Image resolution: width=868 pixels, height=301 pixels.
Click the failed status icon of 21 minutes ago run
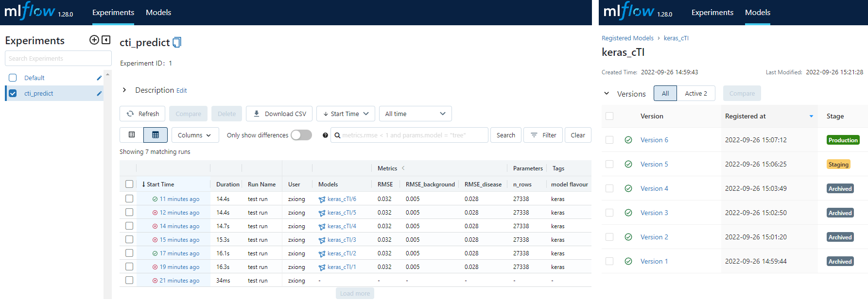(155, 281)
